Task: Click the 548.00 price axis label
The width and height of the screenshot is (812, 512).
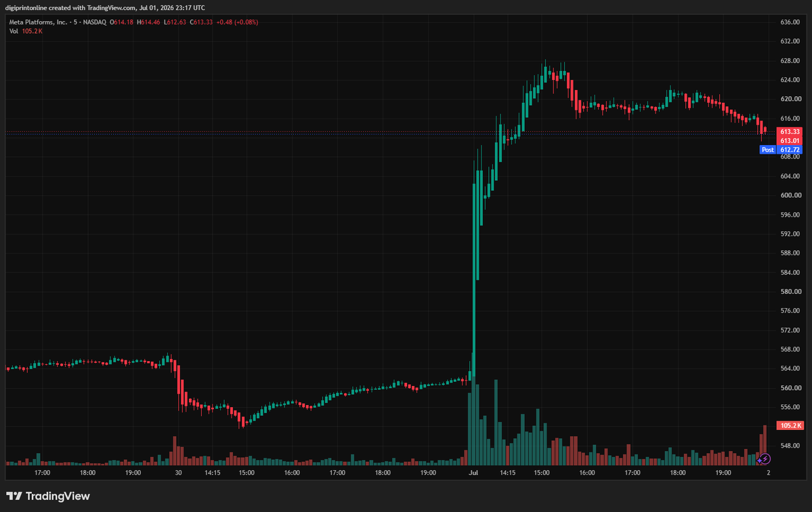Action: click(790, 446)
